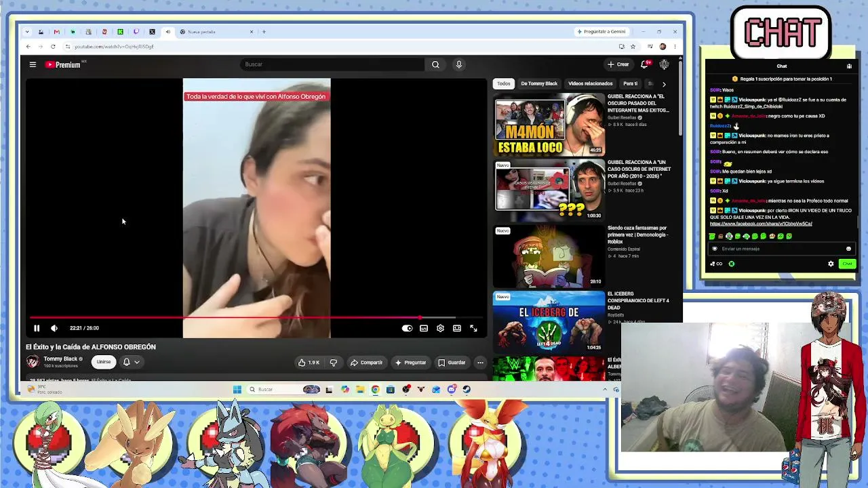Start voice search with the microphone
Image resolution: width=868 pixels, height=488 pixels.
(x=459, y=64)
